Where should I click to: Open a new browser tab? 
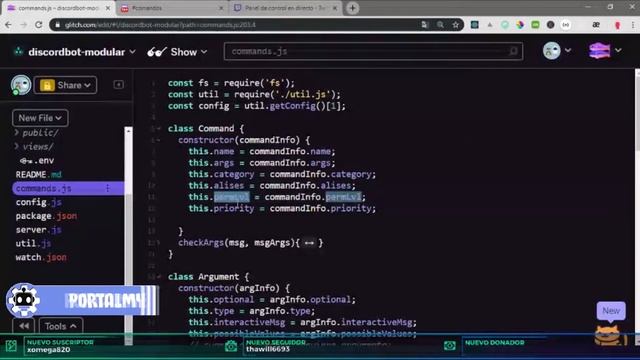pos(353,8)
